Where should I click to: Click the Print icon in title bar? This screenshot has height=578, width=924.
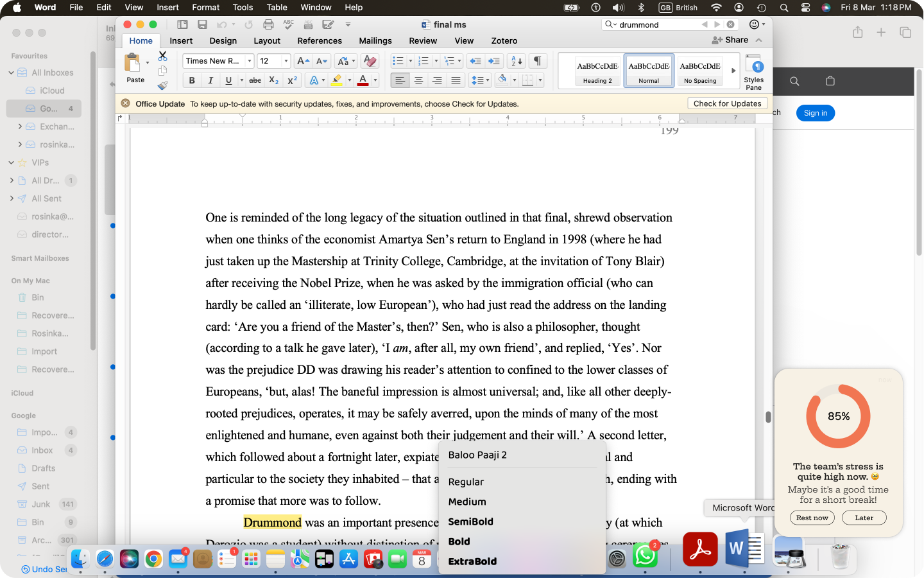coord(268,24)
